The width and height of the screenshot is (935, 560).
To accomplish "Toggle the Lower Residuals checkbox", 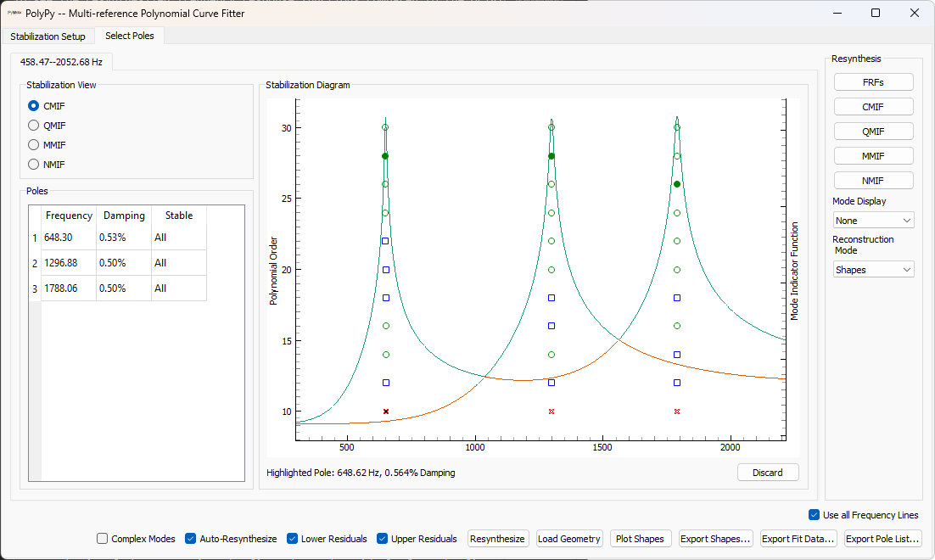I will 293,539.
